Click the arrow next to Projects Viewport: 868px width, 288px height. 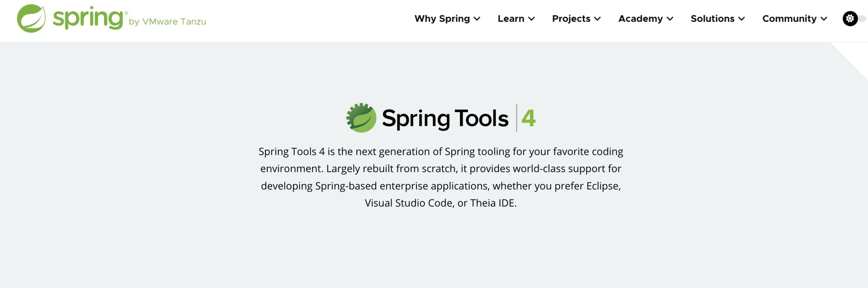point(598,19)
